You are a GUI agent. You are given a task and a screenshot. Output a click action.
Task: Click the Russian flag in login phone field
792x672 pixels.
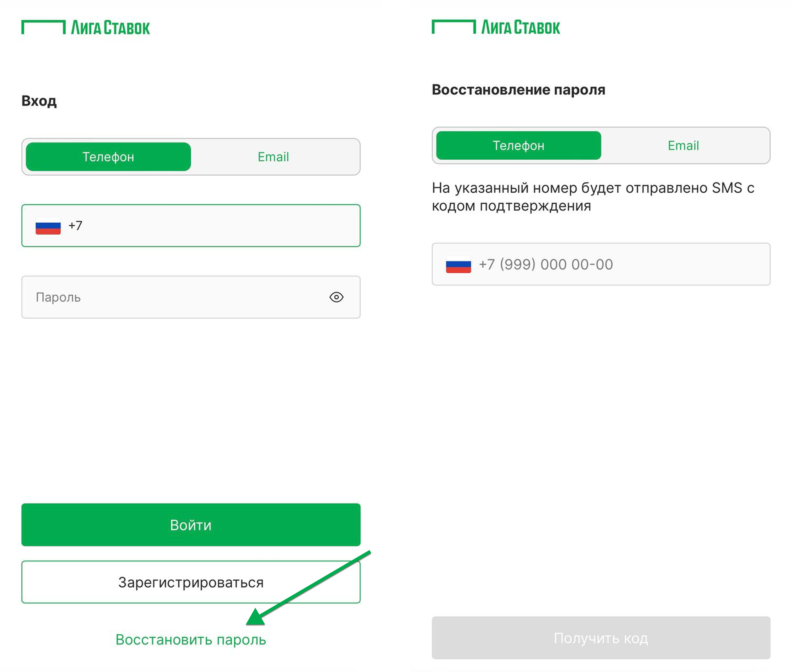click(48, 226)
